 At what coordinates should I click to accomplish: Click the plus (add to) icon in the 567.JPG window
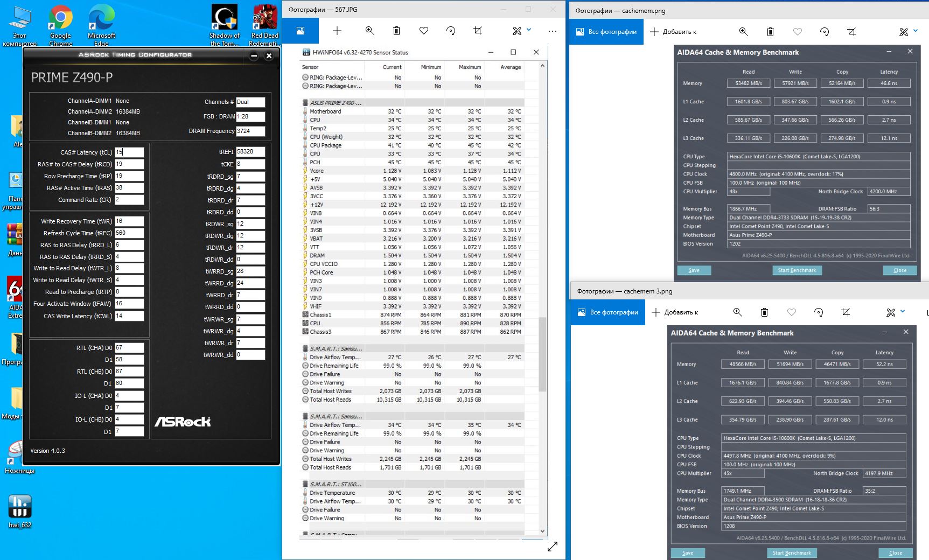point(337,31)
